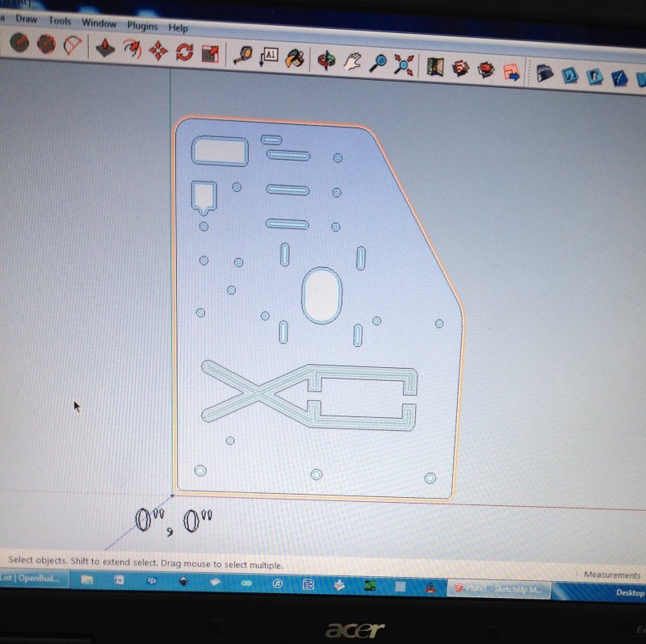The height and width of the screenshot is (644, 646).
Task: Pick the Move tool
Action: (x=158, y=51)
